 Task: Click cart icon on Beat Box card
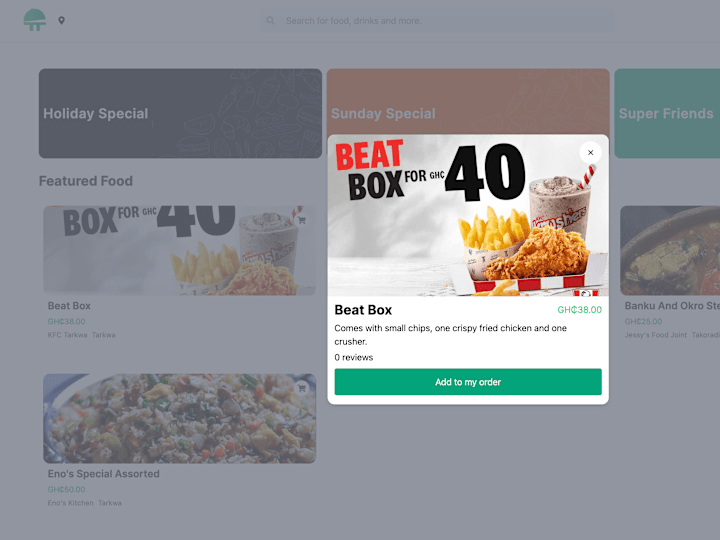[302, 220]
